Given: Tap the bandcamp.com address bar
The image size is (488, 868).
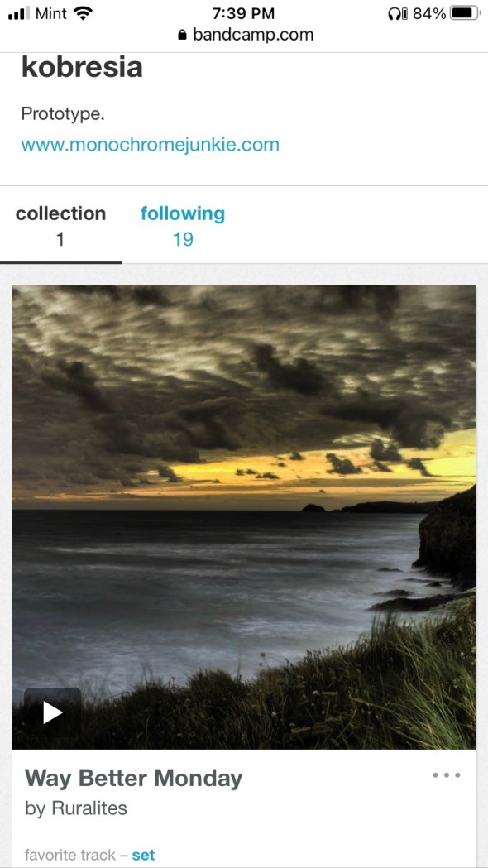Looking at the screenshot, I should [x=245, y=35].
